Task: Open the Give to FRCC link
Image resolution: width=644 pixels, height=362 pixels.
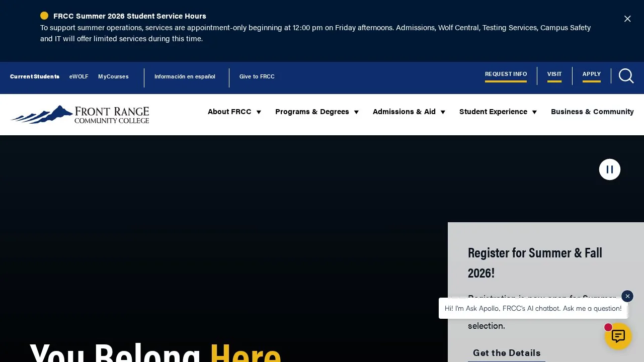Action: pos(257,76)
